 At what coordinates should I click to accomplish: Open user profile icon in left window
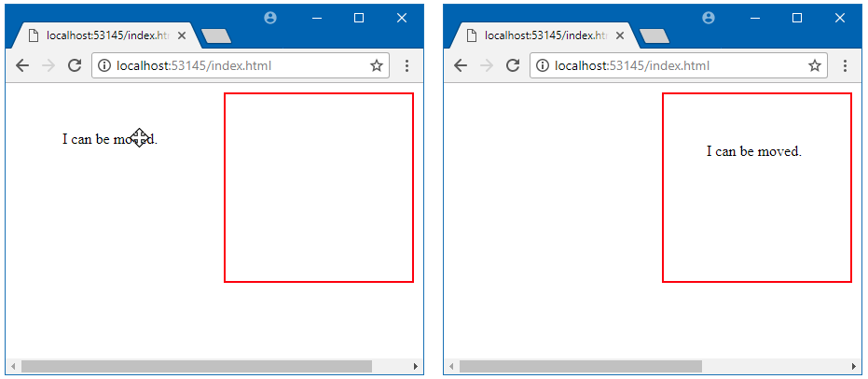pyautogui.click(x=270, y=18)
